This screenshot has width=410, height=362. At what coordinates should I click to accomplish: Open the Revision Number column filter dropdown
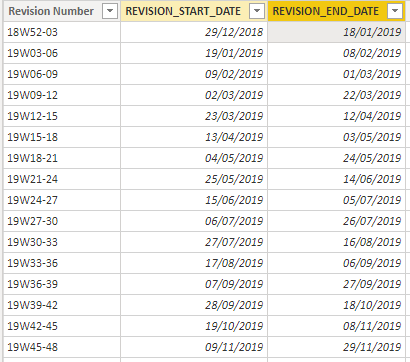[110, 11]
